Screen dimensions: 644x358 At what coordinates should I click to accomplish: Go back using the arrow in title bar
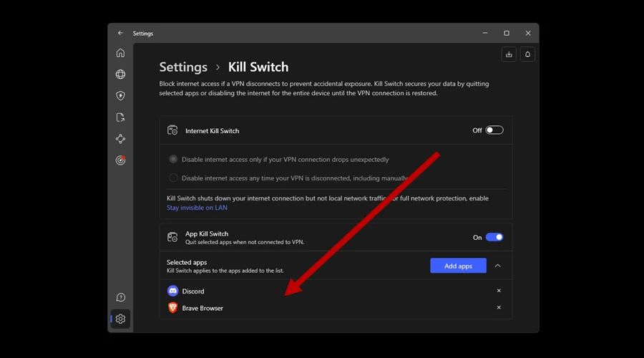click(120, 33)
